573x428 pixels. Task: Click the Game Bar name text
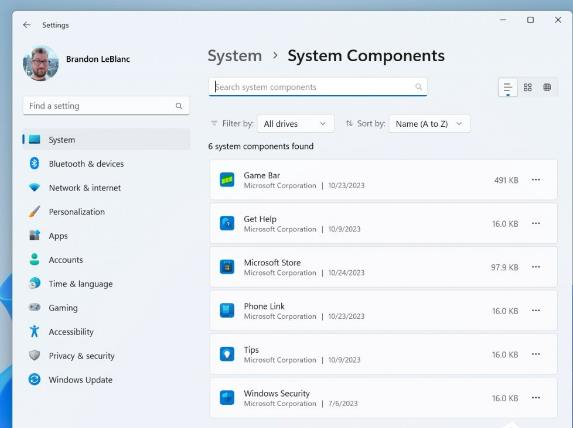[x=262, y=175]
